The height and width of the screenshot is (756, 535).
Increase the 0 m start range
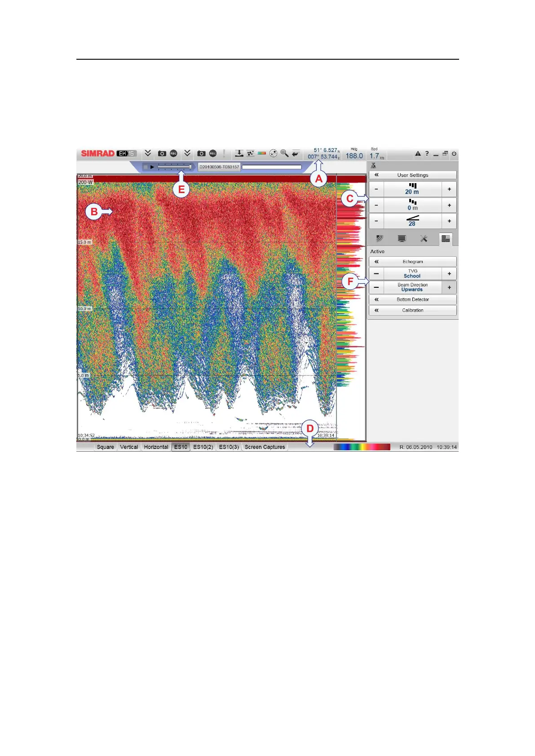tap(449, 206)
